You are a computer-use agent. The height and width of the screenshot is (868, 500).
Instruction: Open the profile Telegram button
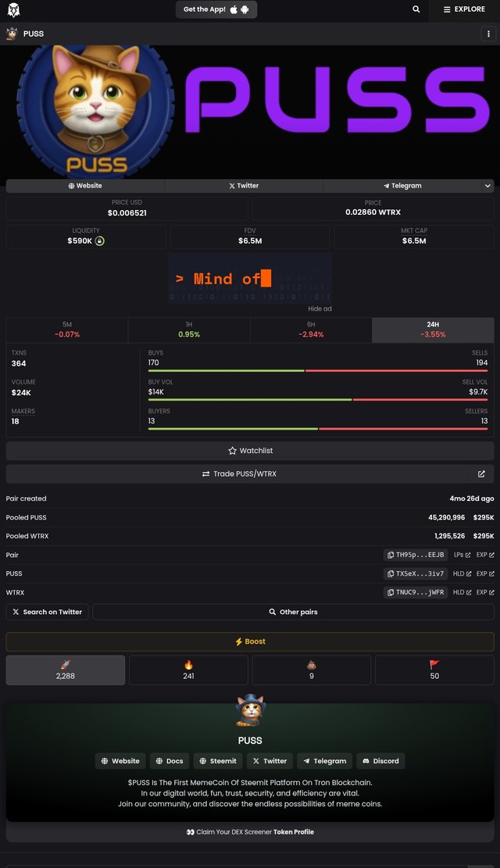click(324, 761)
